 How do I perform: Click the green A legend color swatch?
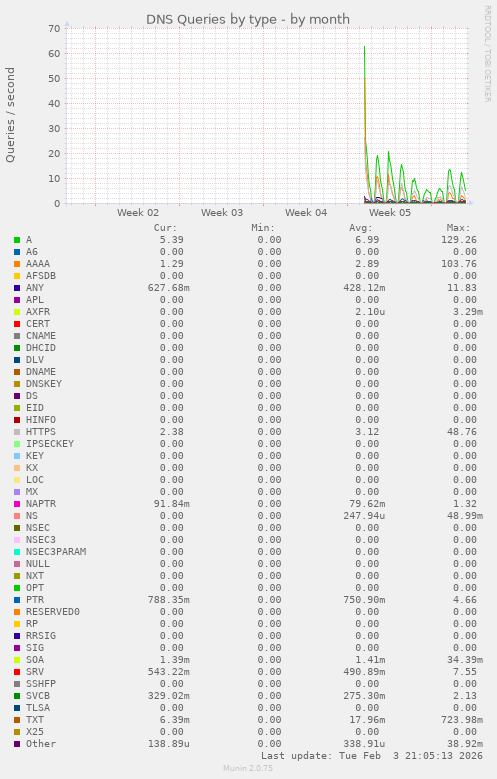click(x=17, y=240)
